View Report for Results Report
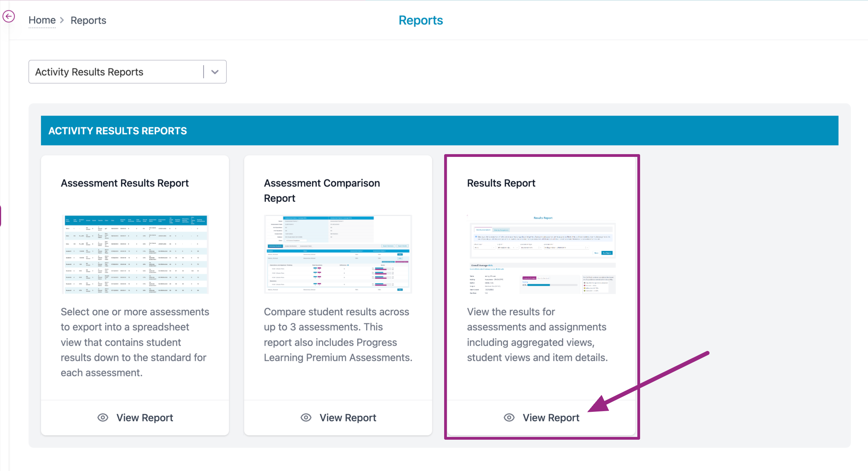 click(x=551, y=417)
